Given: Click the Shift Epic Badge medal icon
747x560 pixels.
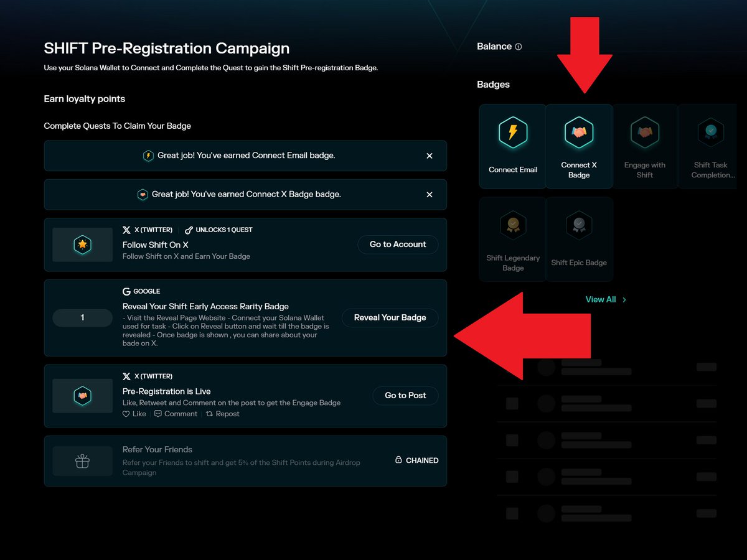Looking at the screenshot, I should [579, 225].
